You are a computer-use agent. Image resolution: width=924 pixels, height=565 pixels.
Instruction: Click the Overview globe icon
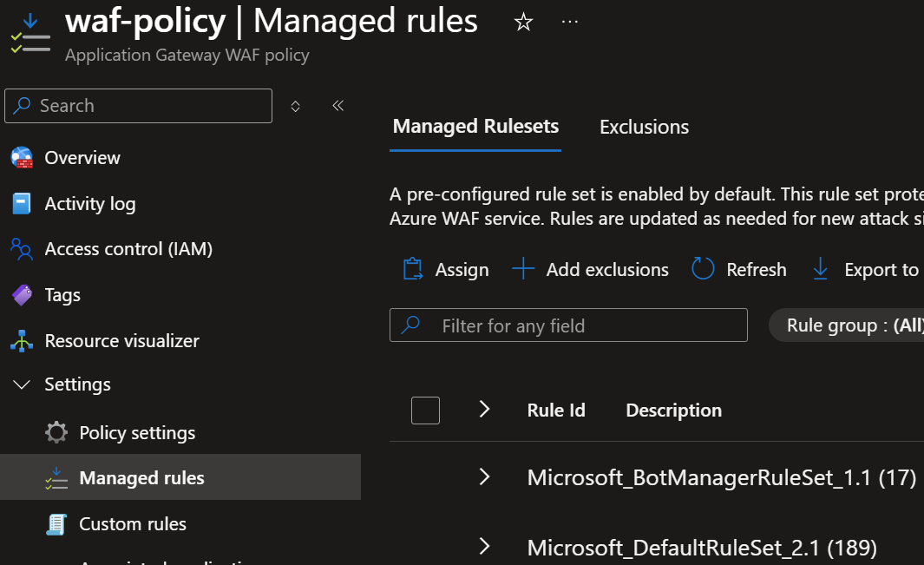[x=22, y=157]
